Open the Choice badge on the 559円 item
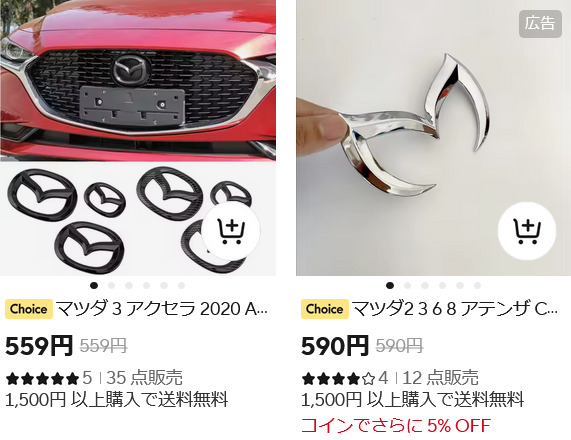The height and width of the screenshot is (440, 571). click(x=29, y=309)
